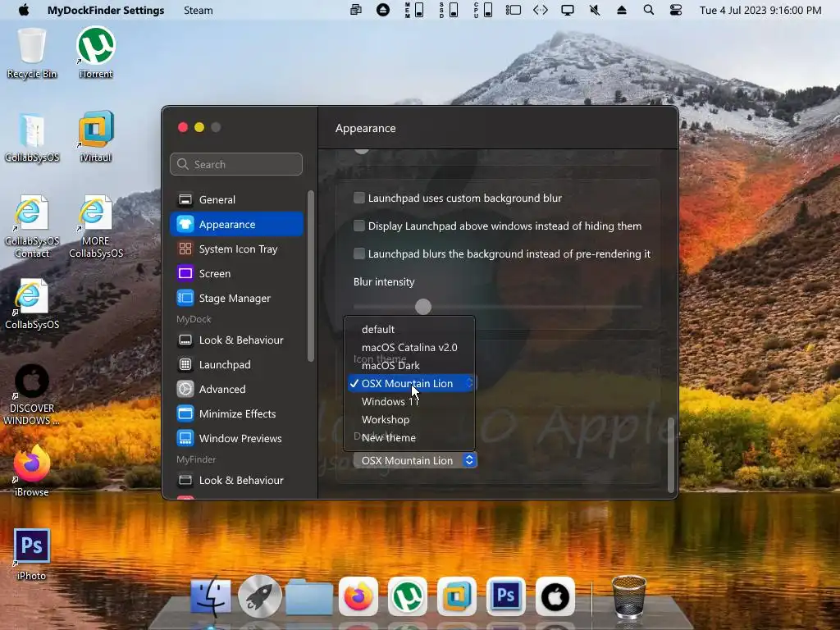This screenshot has height=630, width=840.
Task: Click the date and time in menu bar
Action: click(760, 10)
